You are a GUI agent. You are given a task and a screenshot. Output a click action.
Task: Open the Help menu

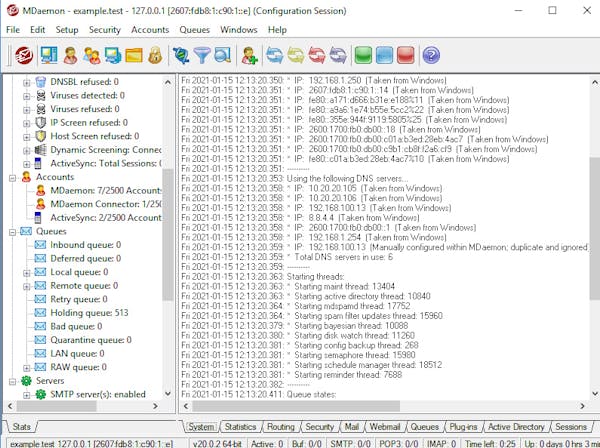click(x=277, y=30)
